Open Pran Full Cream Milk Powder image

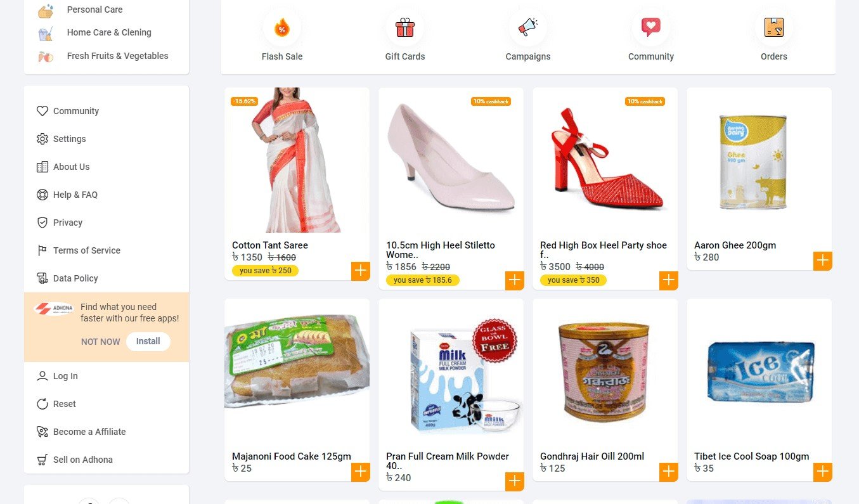(451, 371)
